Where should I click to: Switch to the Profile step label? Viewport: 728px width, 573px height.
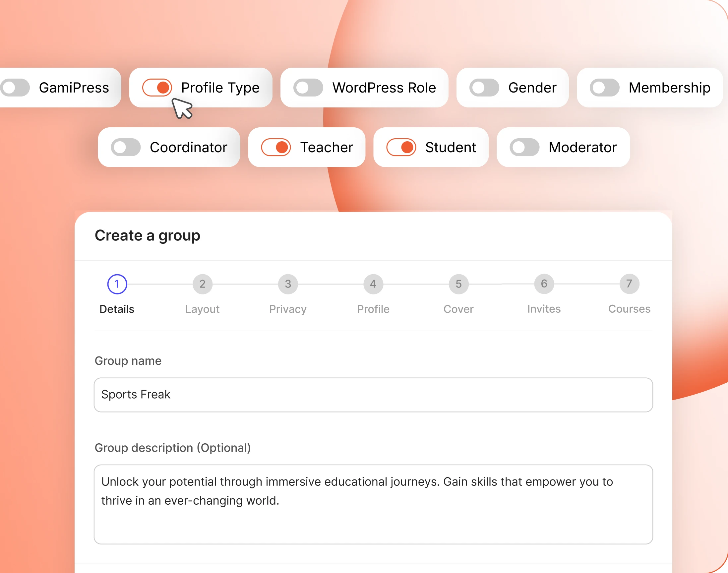point(373,309)
